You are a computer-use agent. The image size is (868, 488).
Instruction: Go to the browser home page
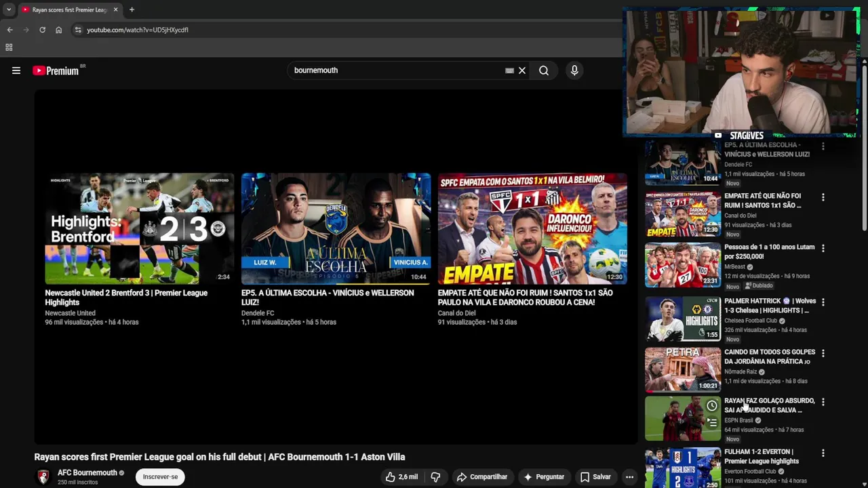coord(58,30)
